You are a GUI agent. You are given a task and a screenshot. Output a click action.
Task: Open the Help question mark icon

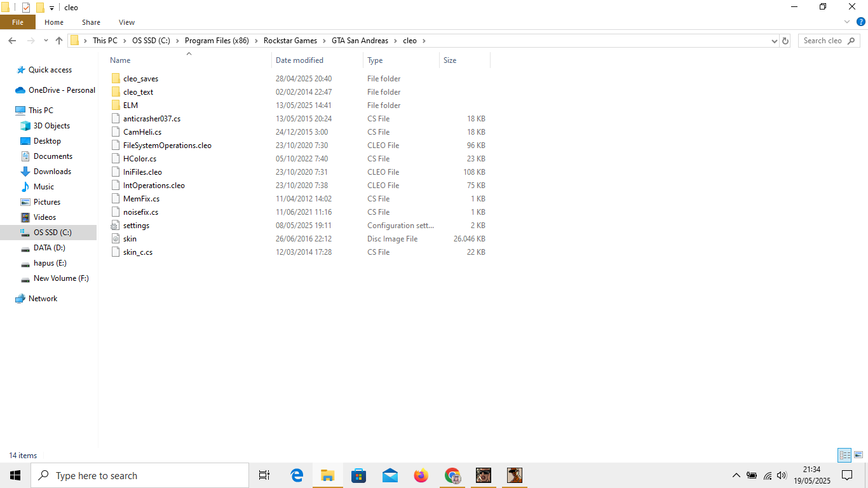(861, 22)
